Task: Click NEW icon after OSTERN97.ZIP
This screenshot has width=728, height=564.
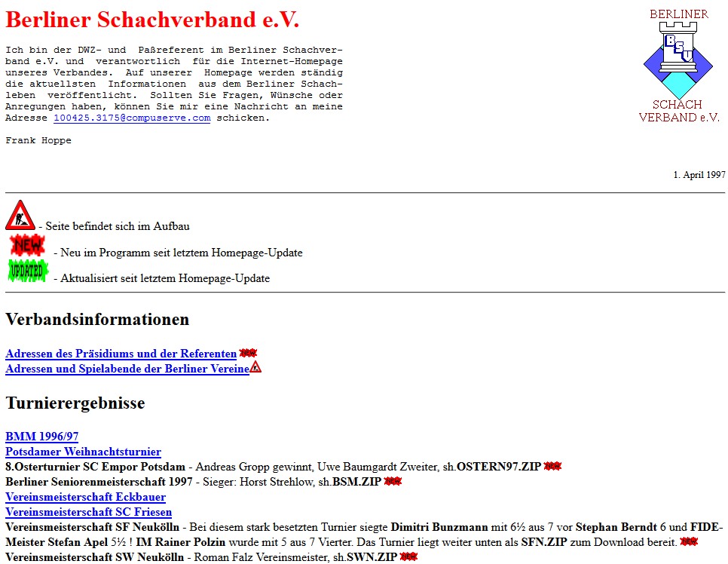Action: pos(552,467)
